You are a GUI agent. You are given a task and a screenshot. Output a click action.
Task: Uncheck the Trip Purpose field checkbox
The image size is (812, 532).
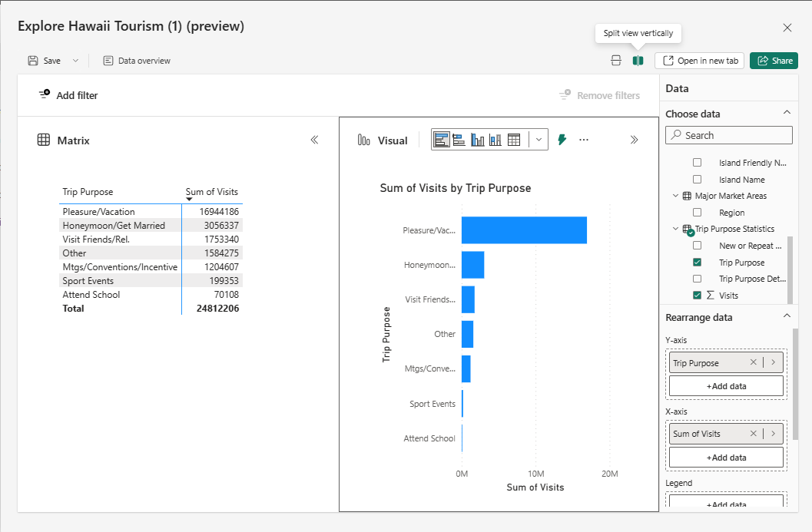pos(698,263)
